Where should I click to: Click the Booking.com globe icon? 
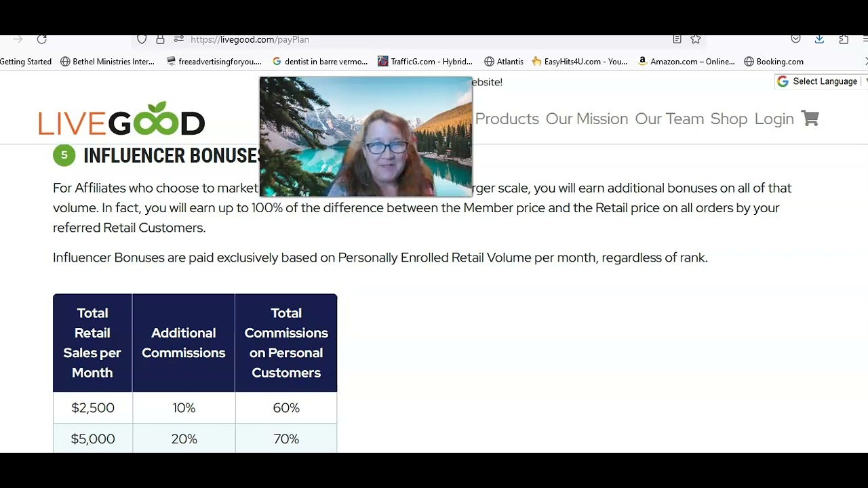(749, 61)
